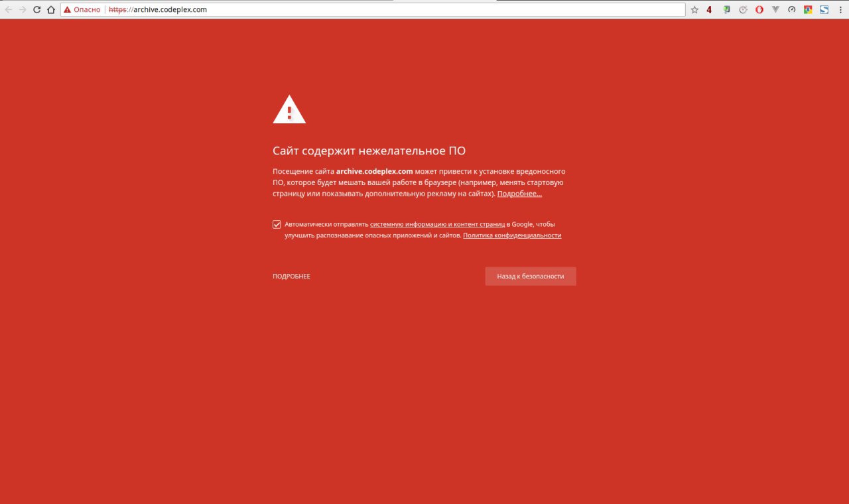Click the 'Назад к безопасности' button

pos(531,277)
